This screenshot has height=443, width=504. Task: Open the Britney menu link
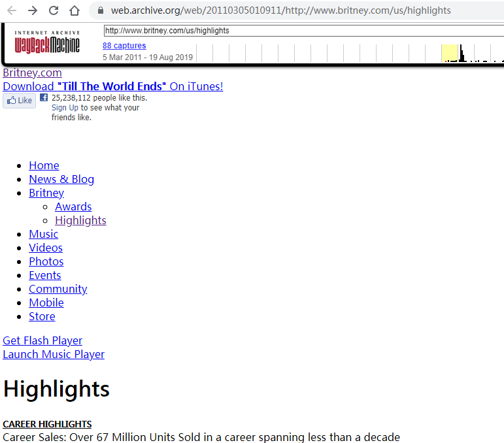tap(46, 193)
